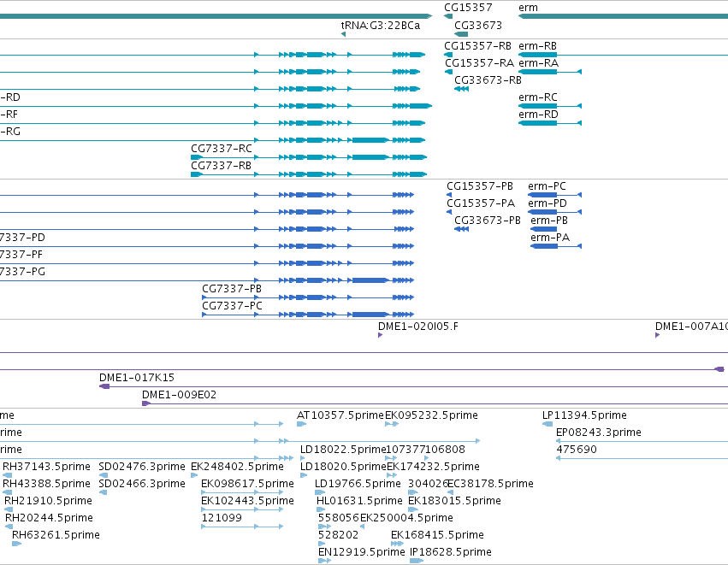Select the EK102443.5prime EST label
The height and width of the screenshot is (565, 728).
coord(247,501)
